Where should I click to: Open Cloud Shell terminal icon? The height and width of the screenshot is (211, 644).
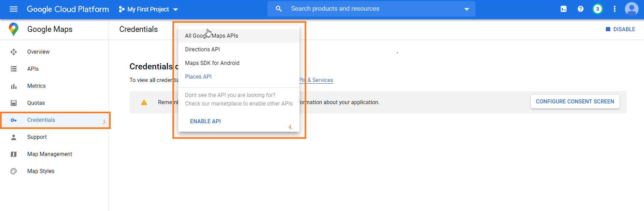(564, 9)
